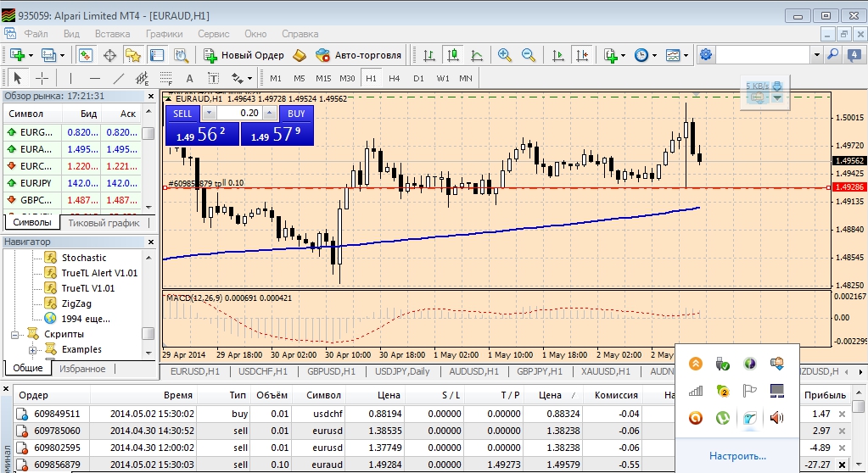This screenshot has height=473, width=868.
Task: Close the euraud order 609856879
Action: tap(842, 465)
